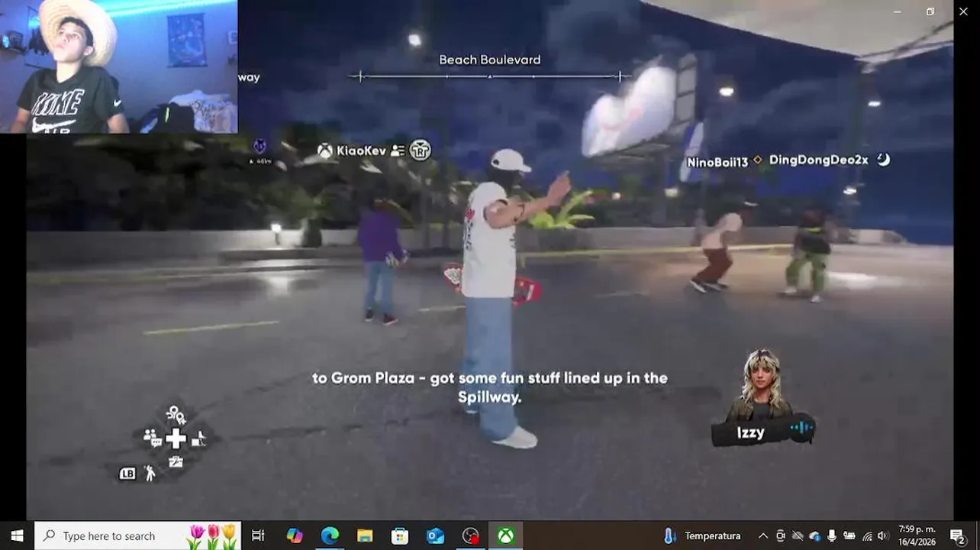Screen dimensions: 980x550
Task: Click the purple objective marker icon
Action: [260, 146]
